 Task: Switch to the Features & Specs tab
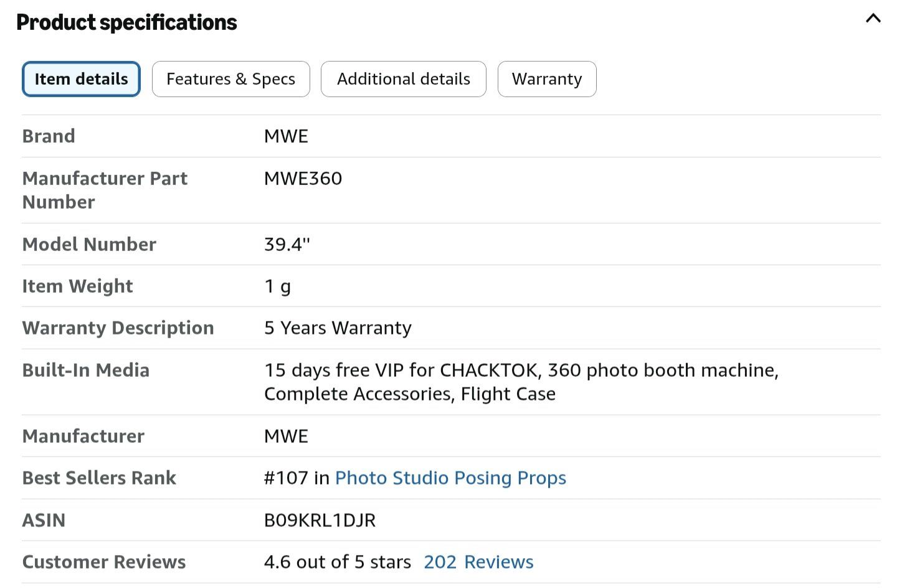tap(230, 79)
